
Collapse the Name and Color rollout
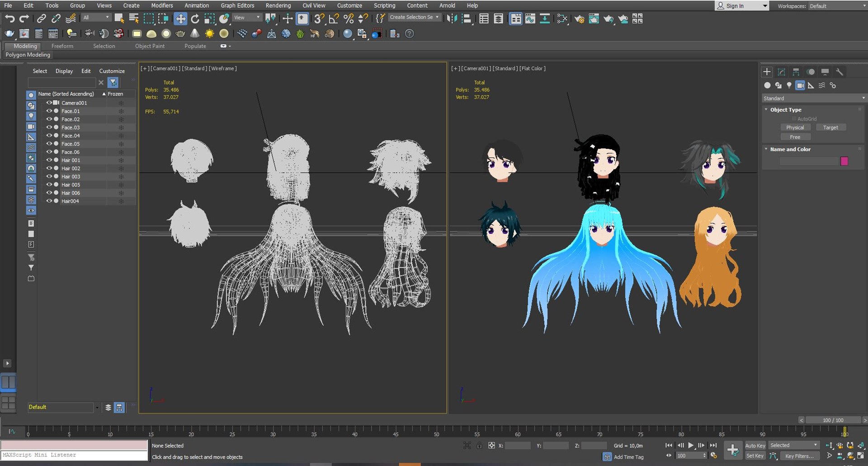790,149
